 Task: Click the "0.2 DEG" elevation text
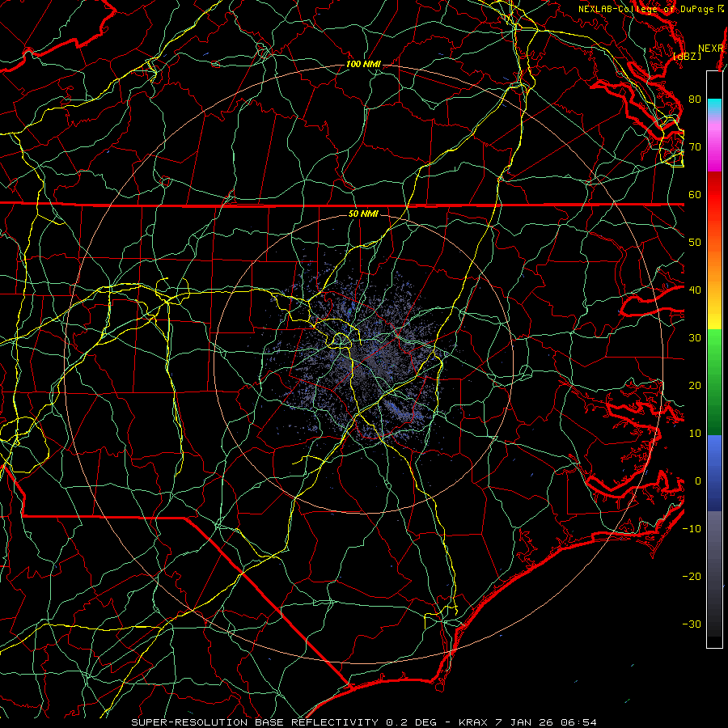click(412, 722)
